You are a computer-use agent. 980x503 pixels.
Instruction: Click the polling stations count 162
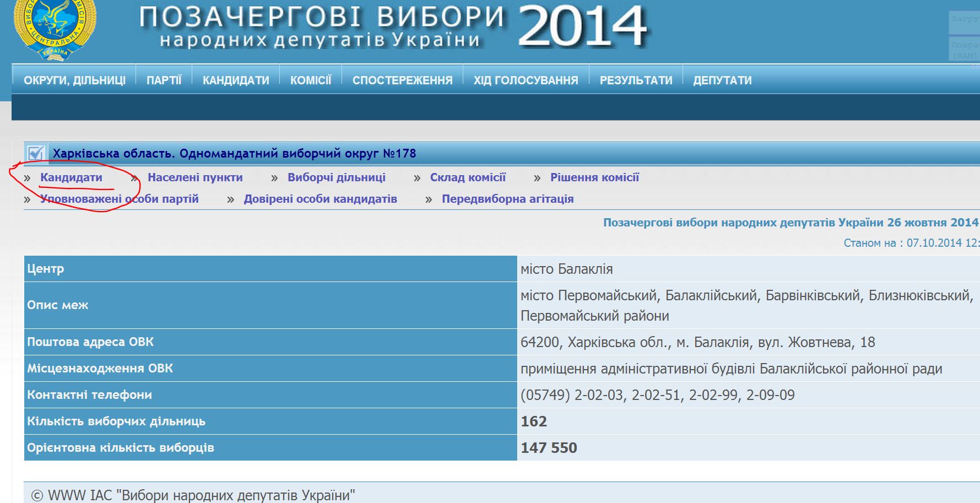click(x=534, y=421)
